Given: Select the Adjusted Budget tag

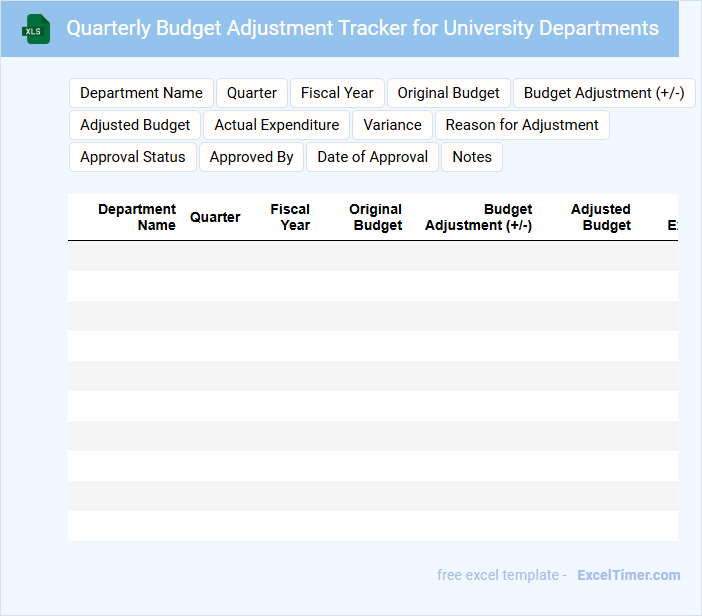Looking at the screenshot, I should point(135,125).
